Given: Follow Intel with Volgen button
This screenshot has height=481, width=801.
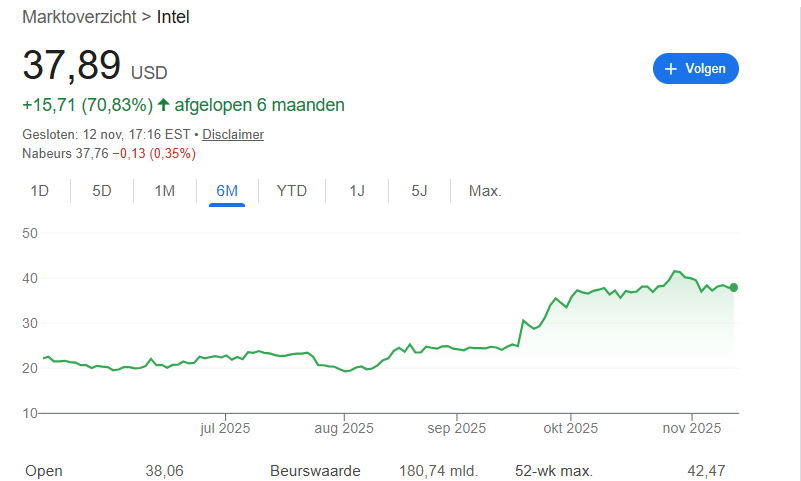Looking at the screenshot, I should click(696, 68).
